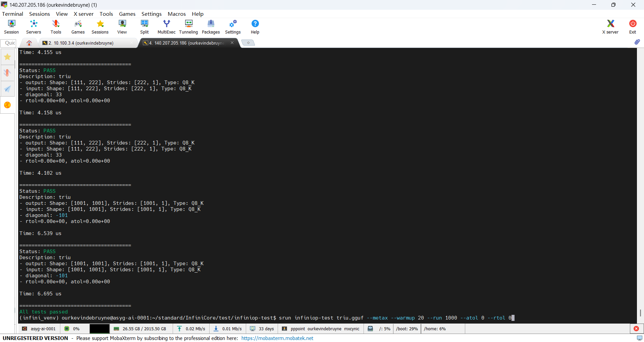Click the uptime monitor icon
This screenshot has height=342, width=644.
click(x=253, y=329)
